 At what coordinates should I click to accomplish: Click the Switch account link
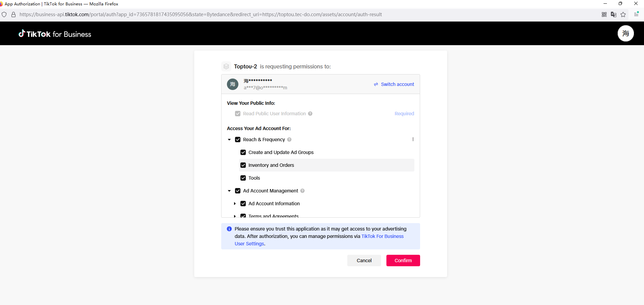394,84
